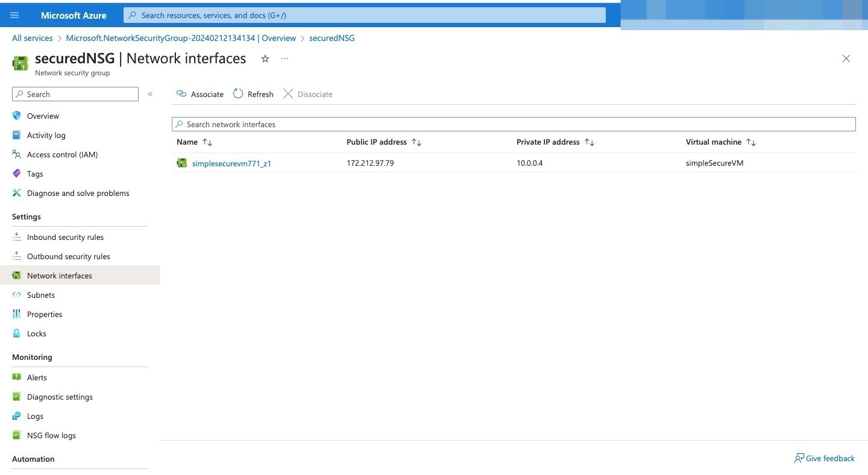The width and height of the screenshot is (868, 475).
Task: Open Diagnose and solve problems
Action: coord(80,193)
